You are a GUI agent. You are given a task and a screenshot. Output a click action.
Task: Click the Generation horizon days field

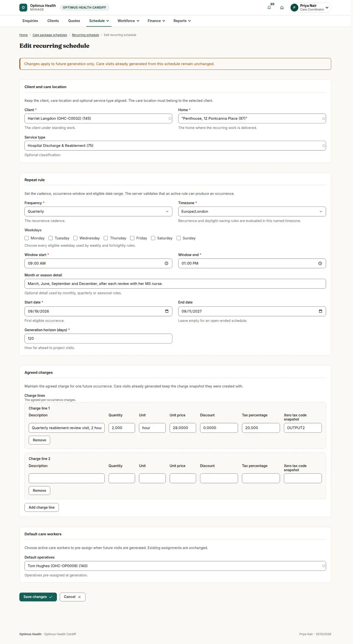[x=98, y=338]
